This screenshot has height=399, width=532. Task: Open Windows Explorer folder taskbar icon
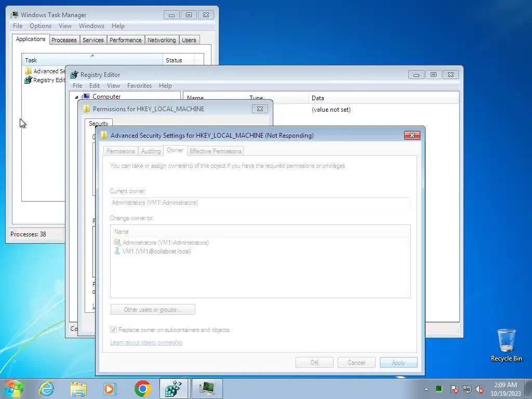coord(78,389)
